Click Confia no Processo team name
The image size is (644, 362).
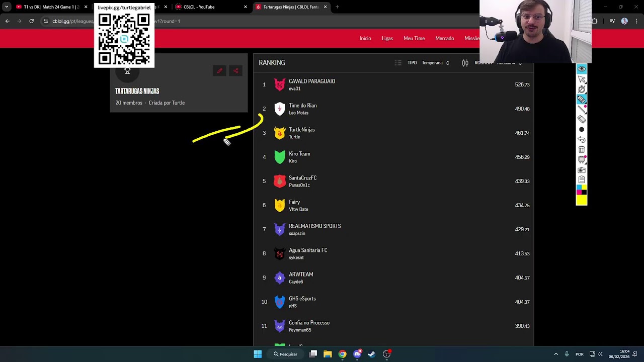pyautogui.click(x=309, y=323)
